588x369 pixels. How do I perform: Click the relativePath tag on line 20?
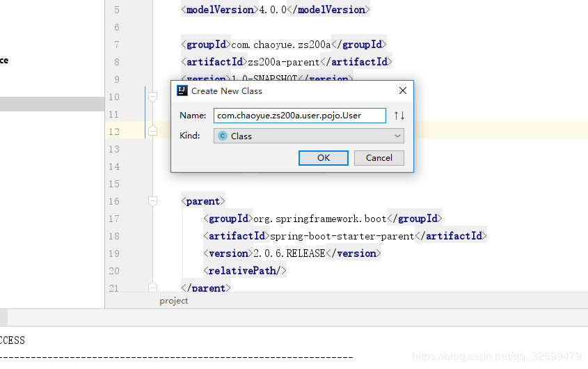[x=245, y=271]
